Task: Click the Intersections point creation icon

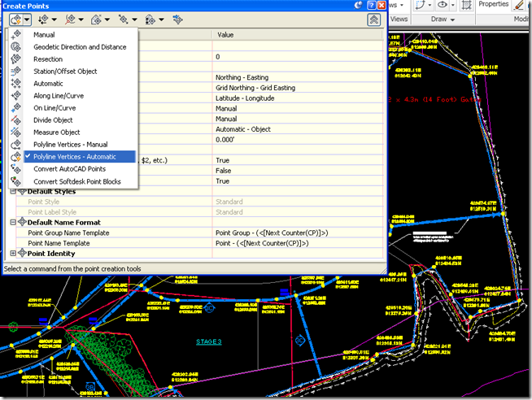Action: tap(43, 20)
